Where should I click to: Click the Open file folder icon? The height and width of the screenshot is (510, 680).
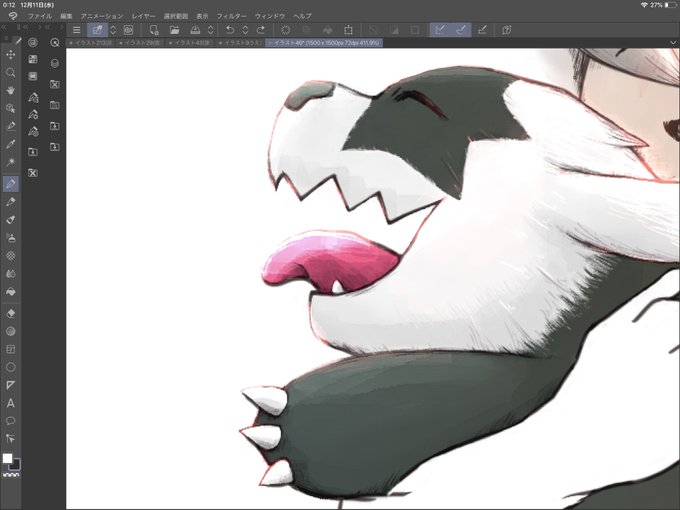pos(174,30)
